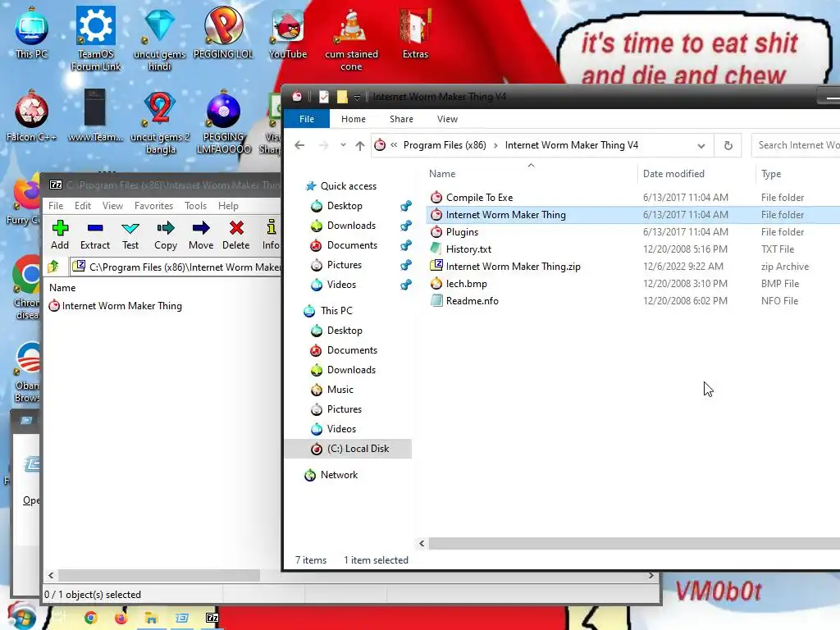
Task: Refresh the Explorer folder view
Action: [728, 145]
